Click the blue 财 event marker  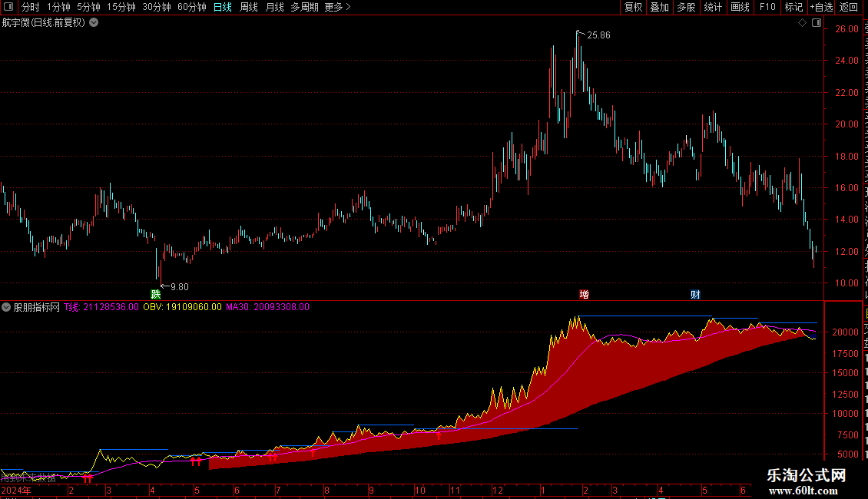click(x=695, y=294)
